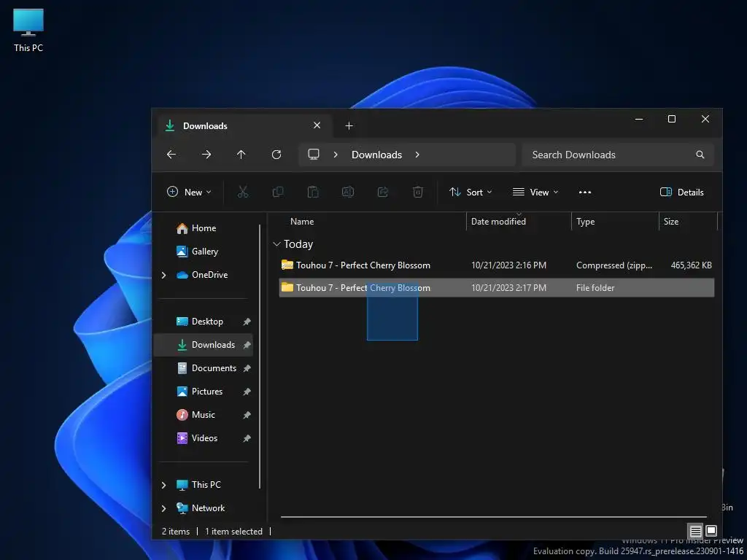
Task: Click Downloads breadcrumb in address bar
Action: [x=377, y=155]
